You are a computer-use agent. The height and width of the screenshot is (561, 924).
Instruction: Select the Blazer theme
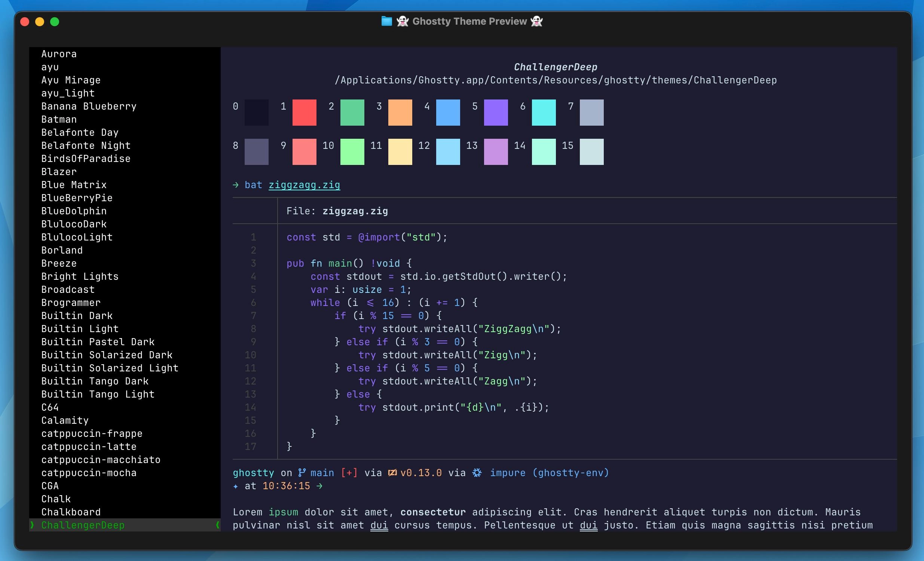59,172
